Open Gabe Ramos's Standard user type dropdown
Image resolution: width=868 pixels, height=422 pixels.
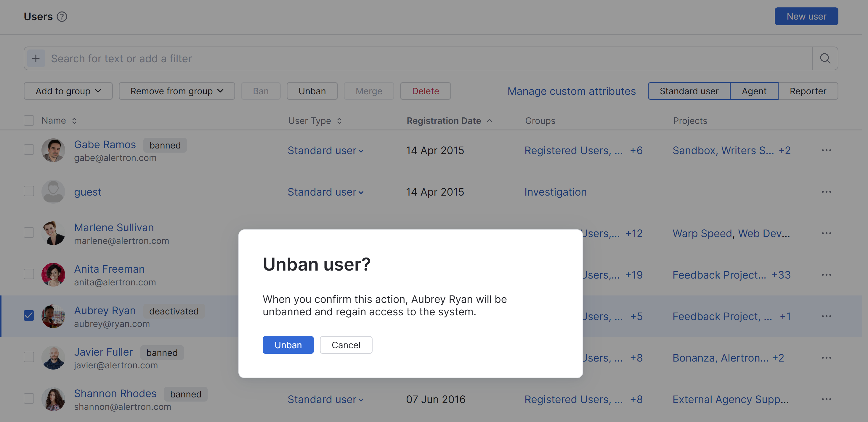[x=325, y=150]
